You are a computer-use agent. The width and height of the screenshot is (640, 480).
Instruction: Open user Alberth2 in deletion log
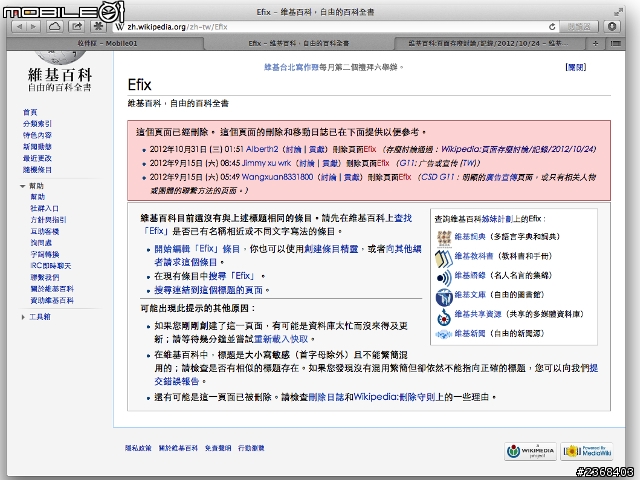coord(262,149)
